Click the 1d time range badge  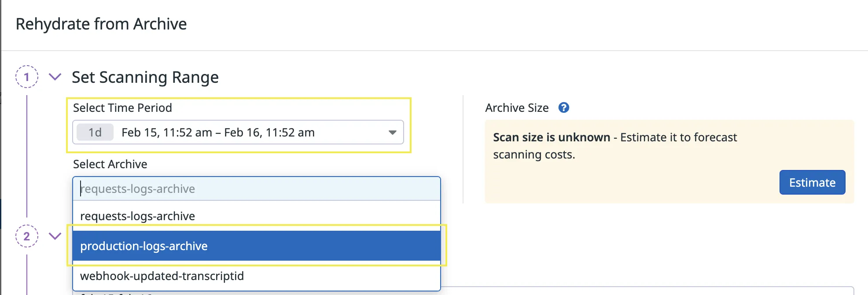pos(95,133)
